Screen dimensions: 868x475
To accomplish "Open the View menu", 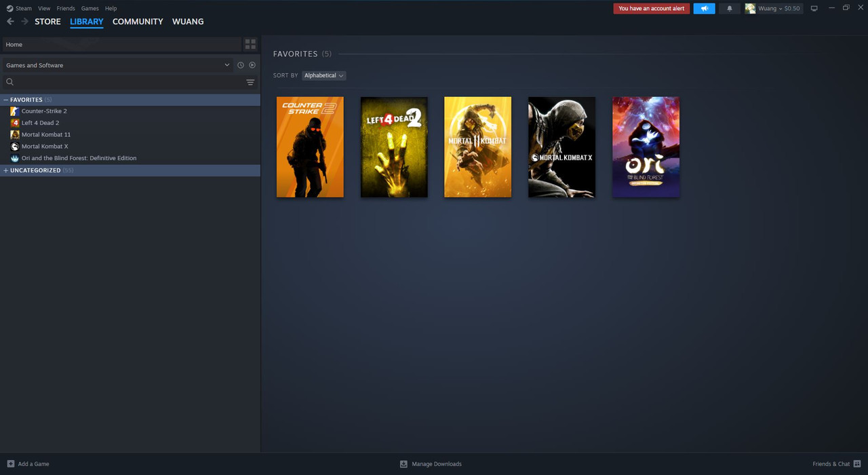I will [x=44, y=8].
